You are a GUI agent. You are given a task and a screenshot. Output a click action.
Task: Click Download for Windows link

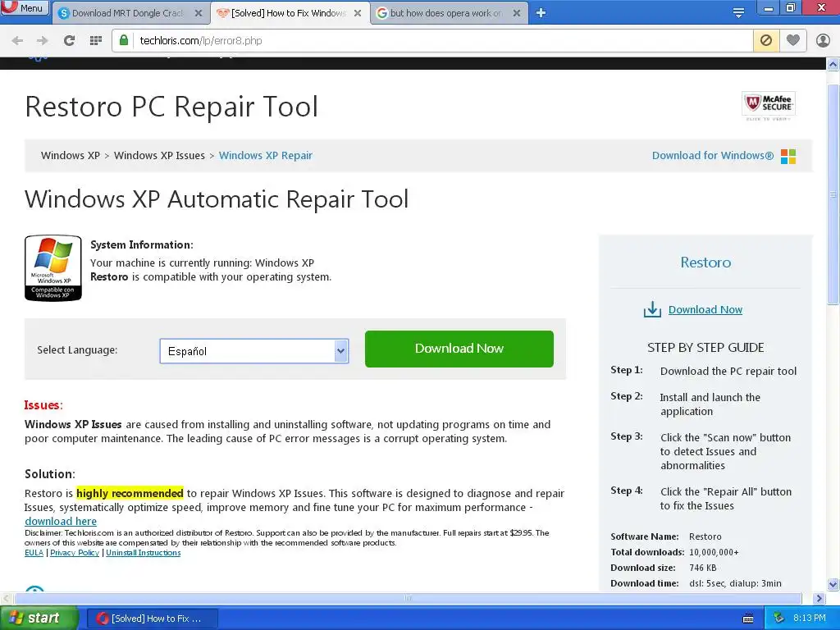(713, 155)
